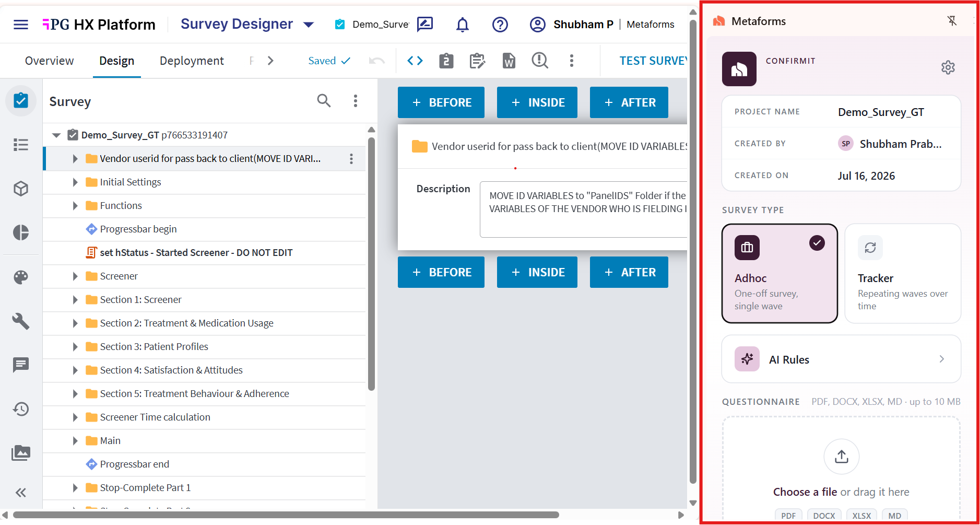This screenshot has height=525, width=980.
Task: Click the clipboard number icon in toolbar
Action: 446,61
